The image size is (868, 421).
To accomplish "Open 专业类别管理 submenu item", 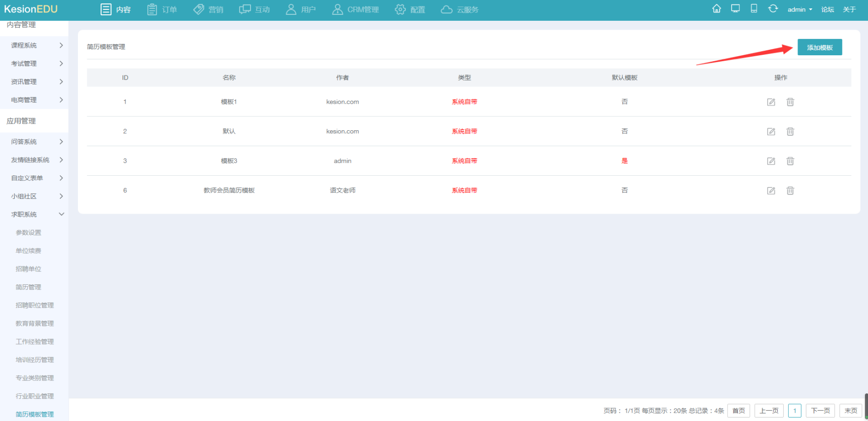I will coord(35,378).
